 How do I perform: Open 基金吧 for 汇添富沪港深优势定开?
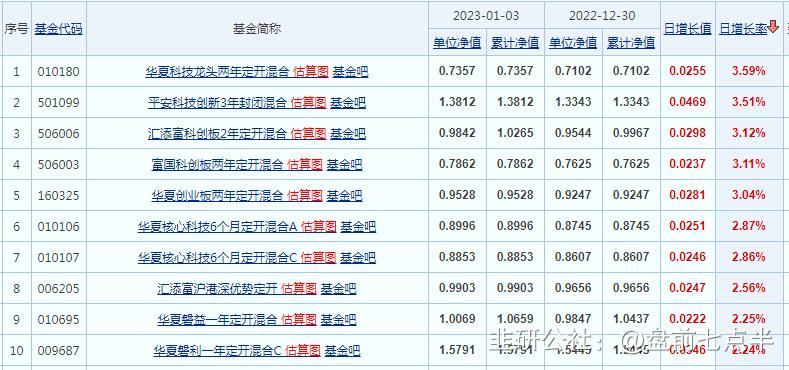point(338,289)
